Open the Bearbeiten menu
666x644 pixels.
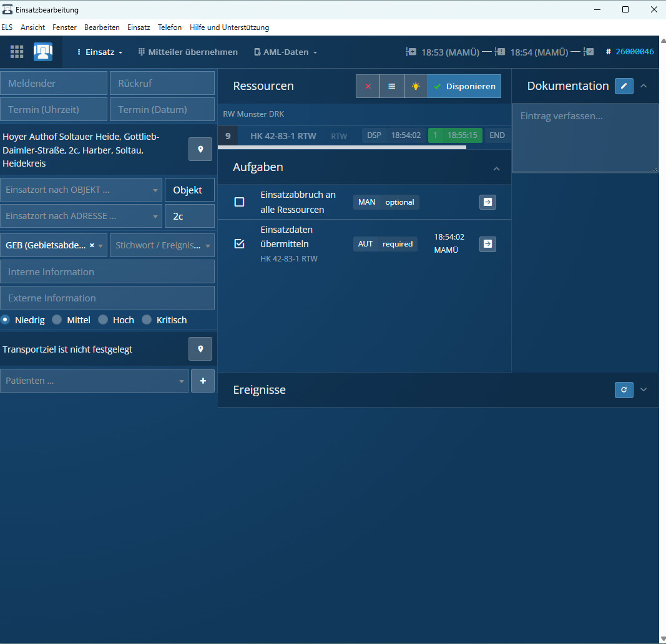click(x=102, y=27)
